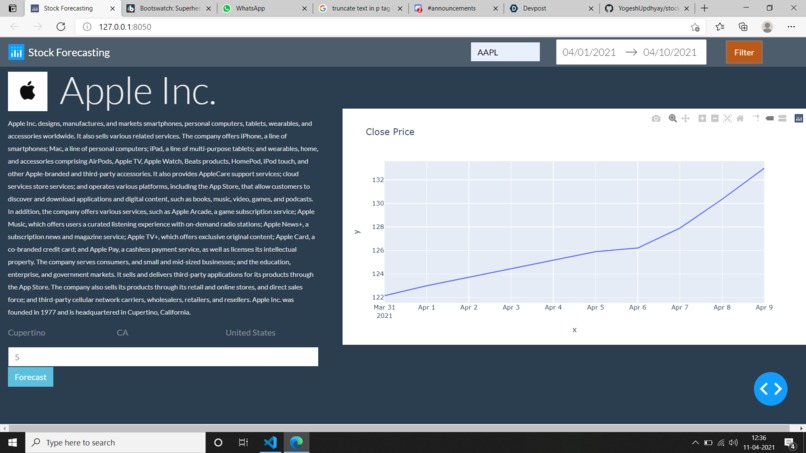Select the chart Pan tool
806x453 pixels.
point(686,118)
